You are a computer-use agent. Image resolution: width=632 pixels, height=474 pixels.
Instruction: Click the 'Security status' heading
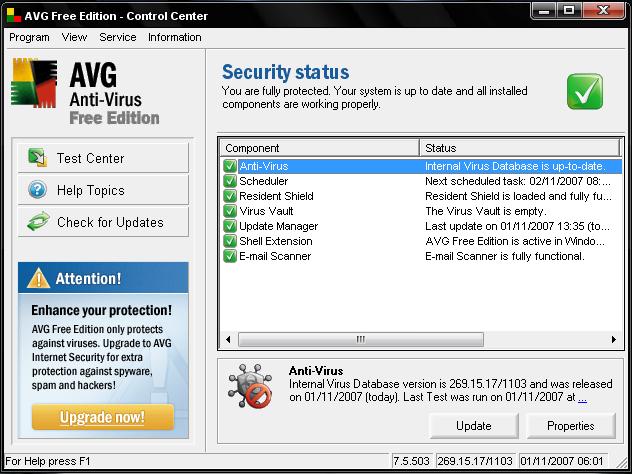click(285, 72)
